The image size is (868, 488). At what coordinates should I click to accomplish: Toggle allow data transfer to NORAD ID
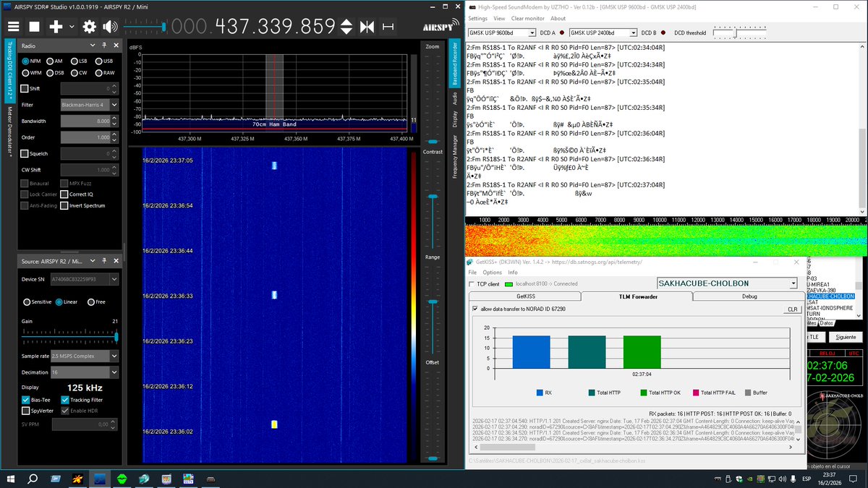[x=475, y=309]
